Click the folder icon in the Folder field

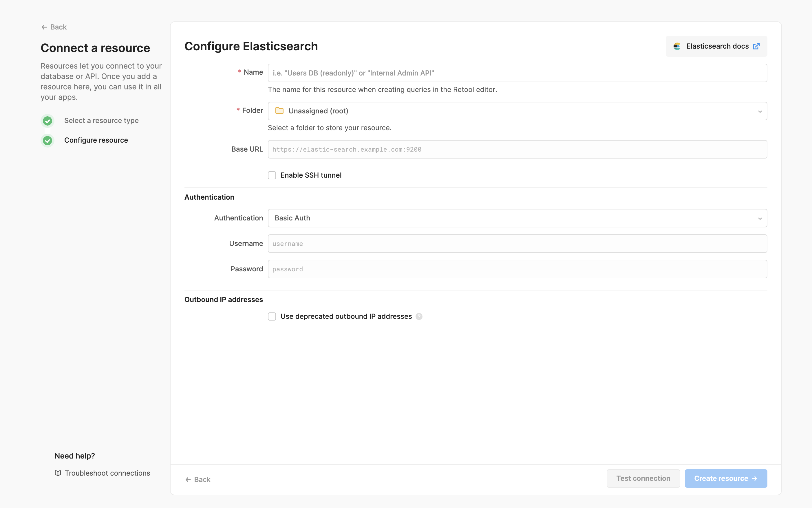[x=279, y=111]
